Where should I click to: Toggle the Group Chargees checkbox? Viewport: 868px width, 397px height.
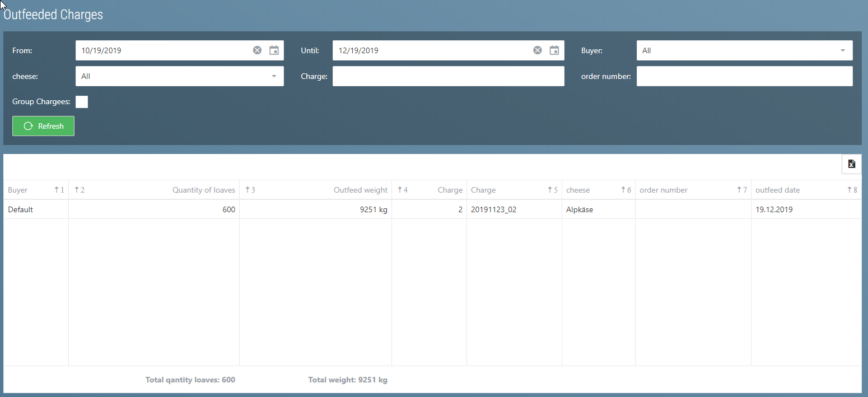point(82,102)
